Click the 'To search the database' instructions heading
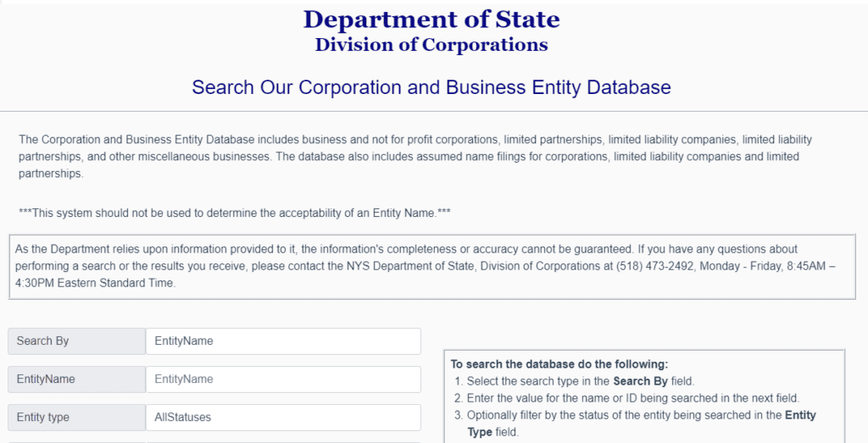The height and width of the screenshot is (443, 868). (559, 364)
